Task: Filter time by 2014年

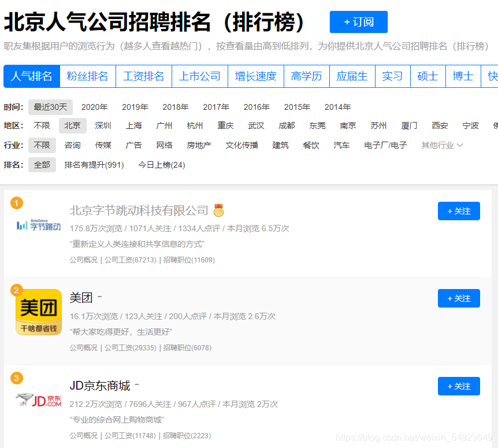Action: click(x=337, y=107)
